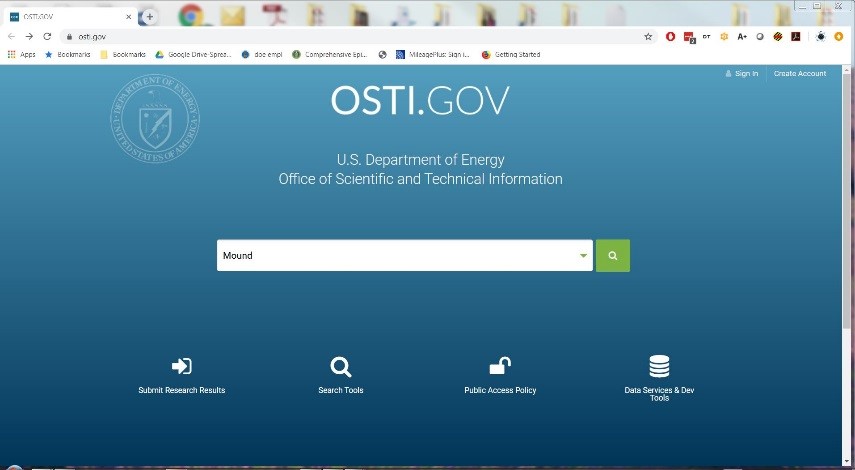Click the Public Access Policy link text
This screenshot has width=855, height=470.
[x=500, y=390]
